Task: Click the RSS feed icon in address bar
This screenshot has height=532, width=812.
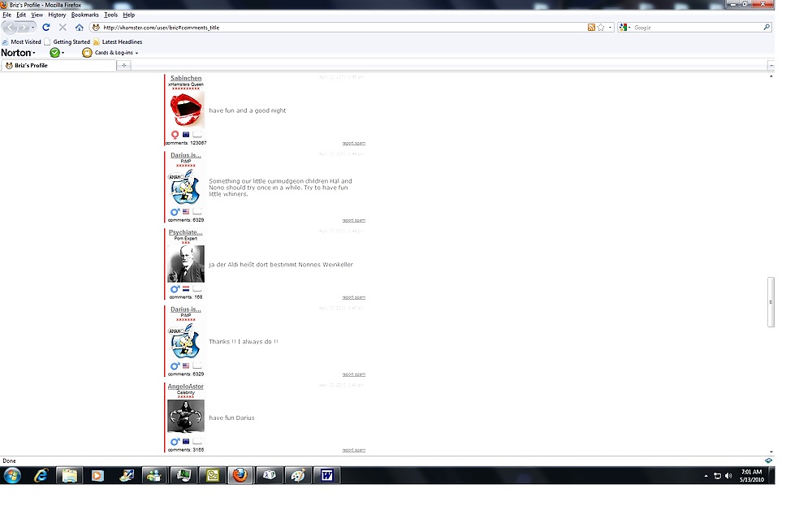Action: (591, 28)
